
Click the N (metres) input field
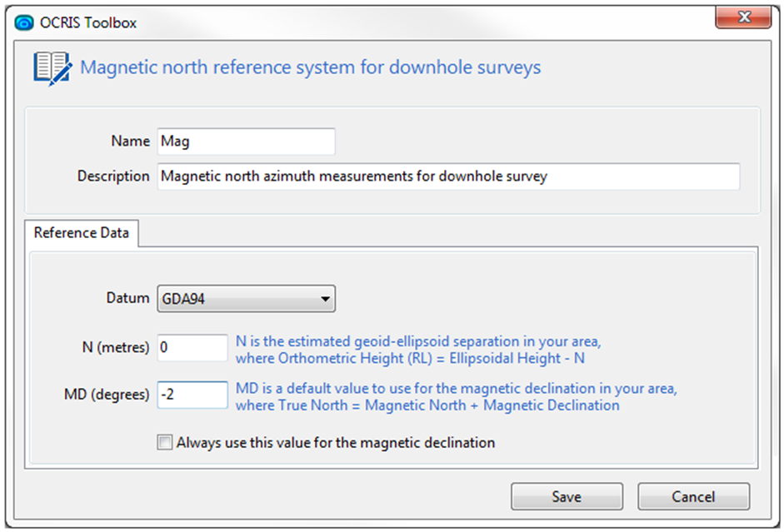(192, 347)
